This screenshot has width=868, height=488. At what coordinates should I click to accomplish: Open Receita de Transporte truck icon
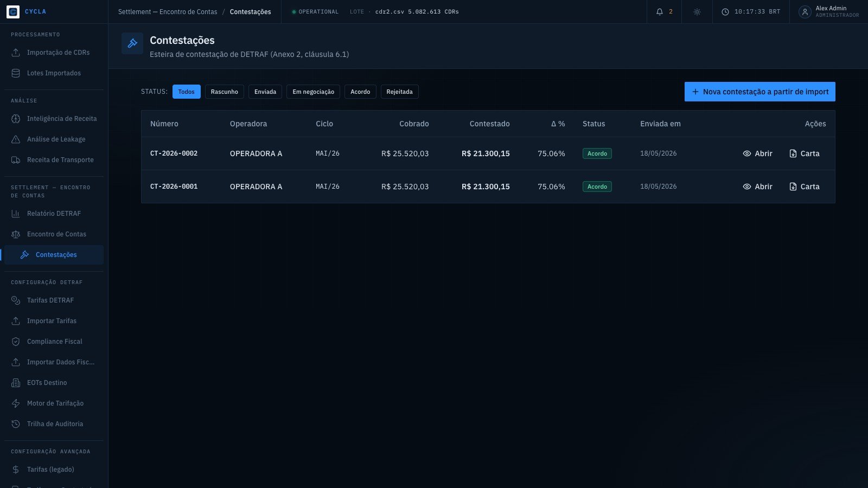[x=16, y=160]
